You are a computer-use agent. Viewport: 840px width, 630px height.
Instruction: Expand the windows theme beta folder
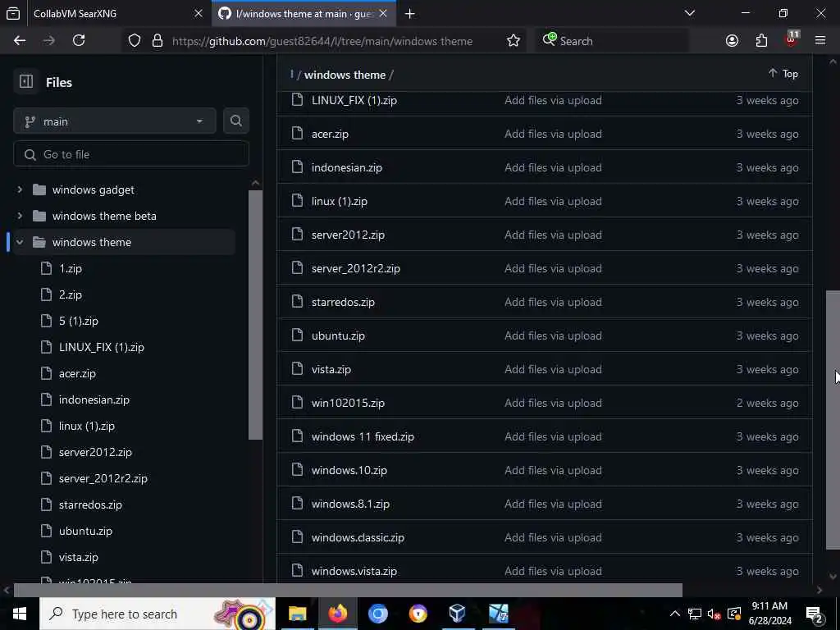point(20,216)
